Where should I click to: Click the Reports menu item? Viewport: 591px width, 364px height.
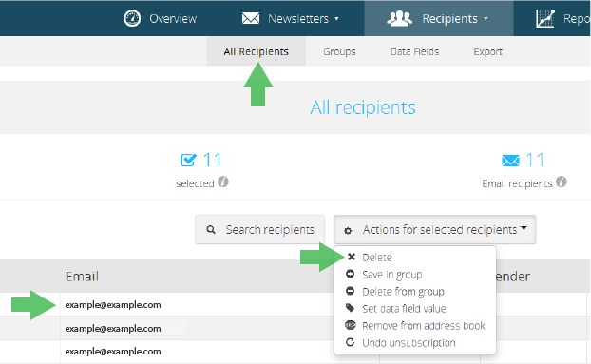click(x=562, y=18)
